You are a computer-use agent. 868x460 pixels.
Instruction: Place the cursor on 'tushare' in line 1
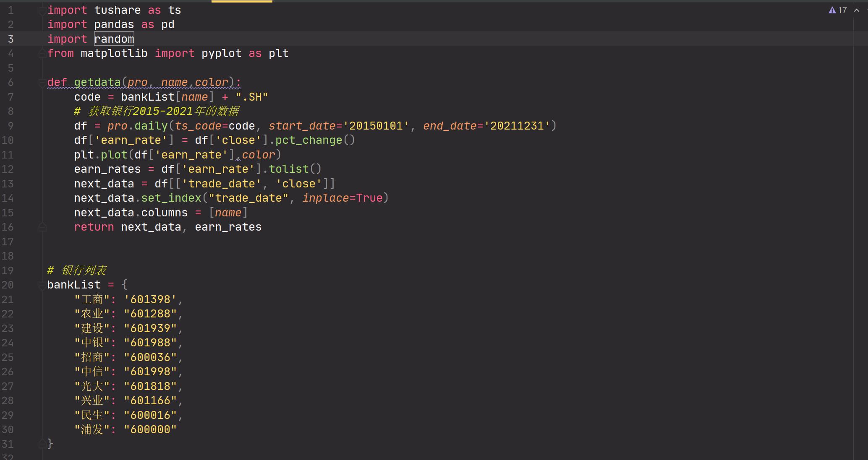pyautogui.click(x=118, y=10)
